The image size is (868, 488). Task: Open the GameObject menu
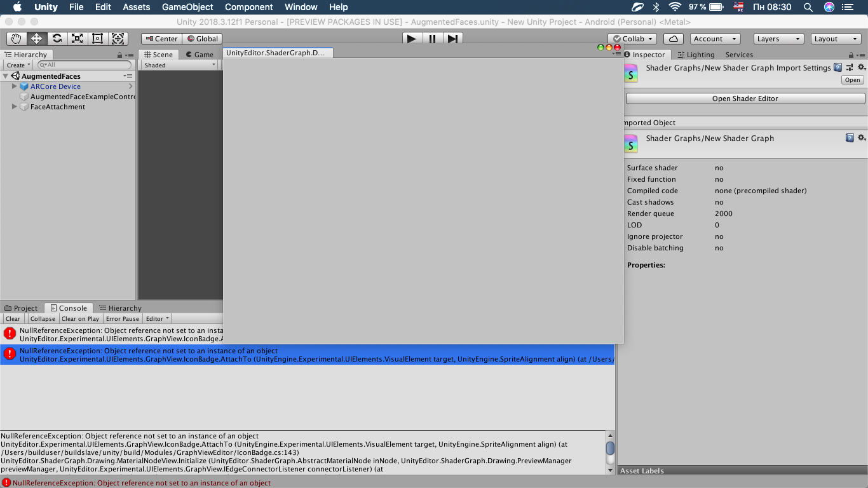click(187, 7)
